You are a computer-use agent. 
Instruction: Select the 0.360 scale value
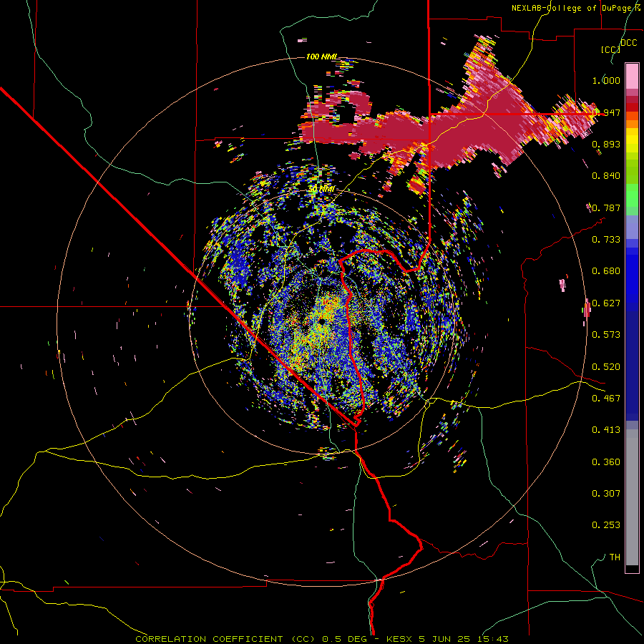click(x=606, y=462)
